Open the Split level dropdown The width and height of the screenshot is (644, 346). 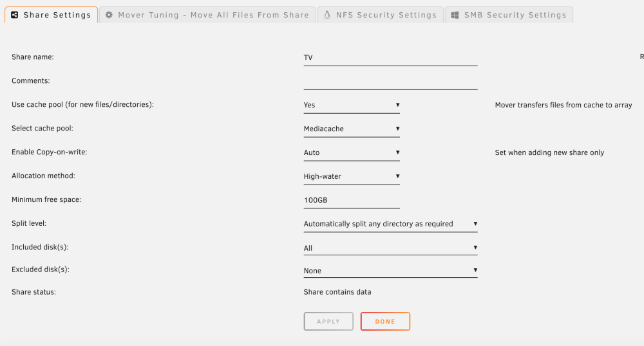click(391, 224)
